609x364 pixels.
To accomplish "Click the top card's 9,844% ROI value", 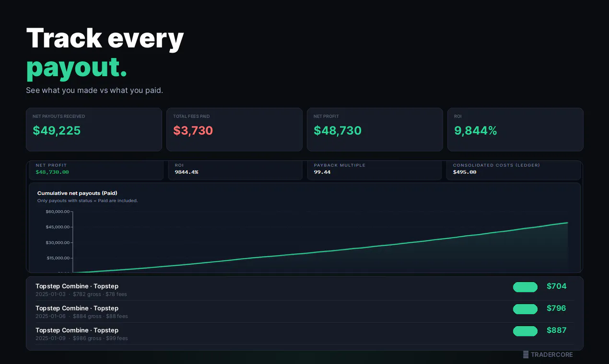I will tap(476, 130).
